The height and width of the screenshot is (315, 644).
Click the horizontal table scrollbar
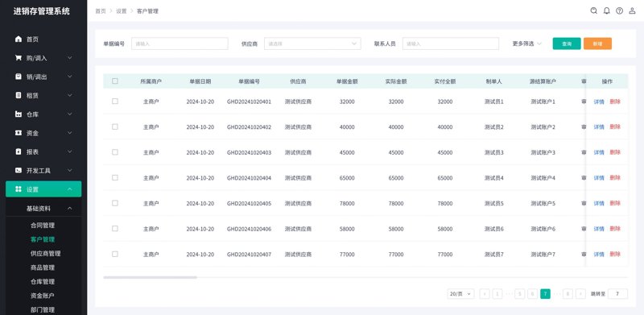coord(150,278)
